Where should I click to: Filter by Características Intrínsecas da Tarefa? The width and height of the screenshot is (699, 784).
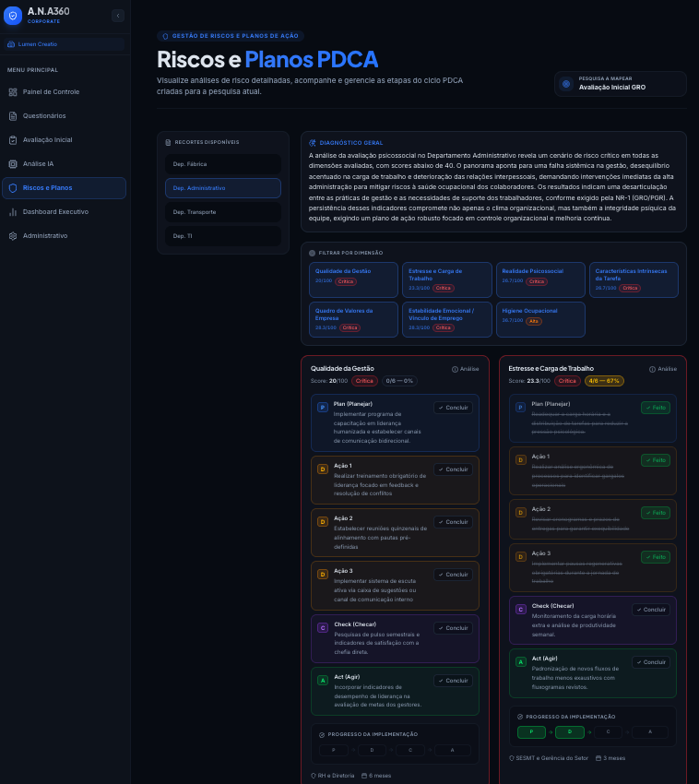click(x=634, y=280)
